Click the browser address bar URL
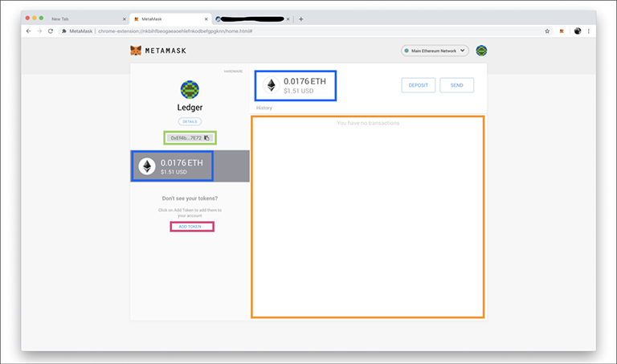The image size is (617, 364). [175, 31]
